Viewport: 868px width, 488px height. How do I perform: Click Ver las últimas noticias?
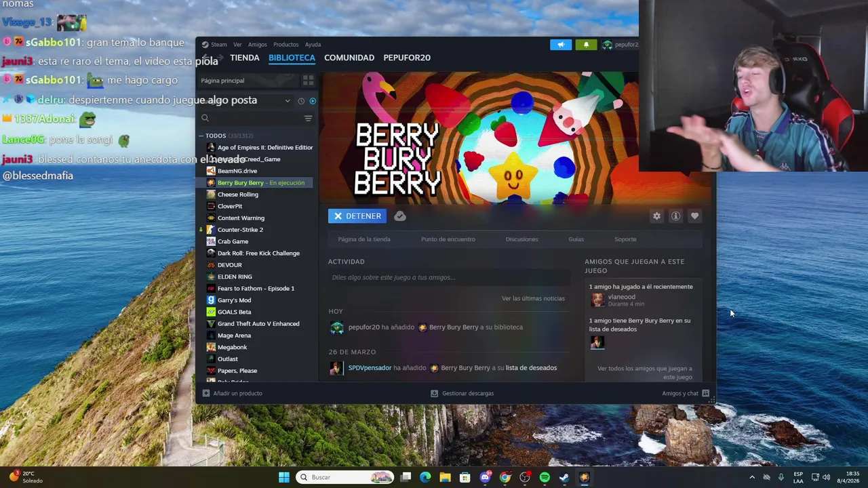click(533, 299)
